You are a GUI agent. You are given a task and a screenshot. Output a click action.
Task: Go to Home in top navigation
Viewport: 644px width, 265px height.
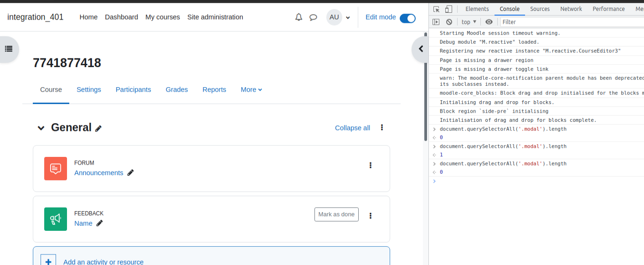(x=88, y=17)
